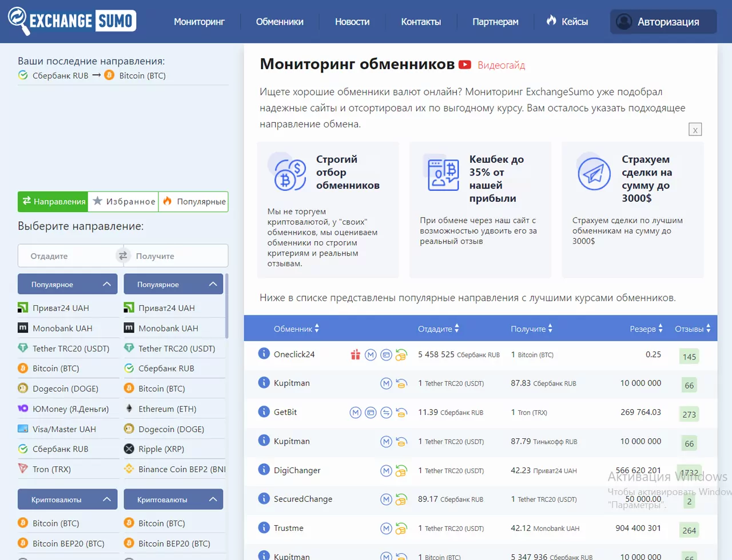Screen dimensions: 732x560
Task: Open the Trustme exchanger link
Action: [x=288, y=528]
